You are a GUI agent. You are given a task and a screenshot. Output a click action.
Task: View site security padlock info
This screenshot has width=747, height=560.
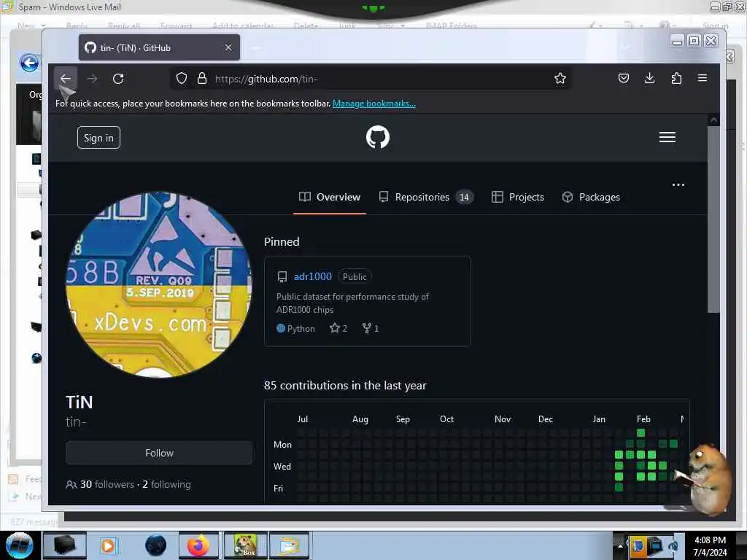point(202,79)
